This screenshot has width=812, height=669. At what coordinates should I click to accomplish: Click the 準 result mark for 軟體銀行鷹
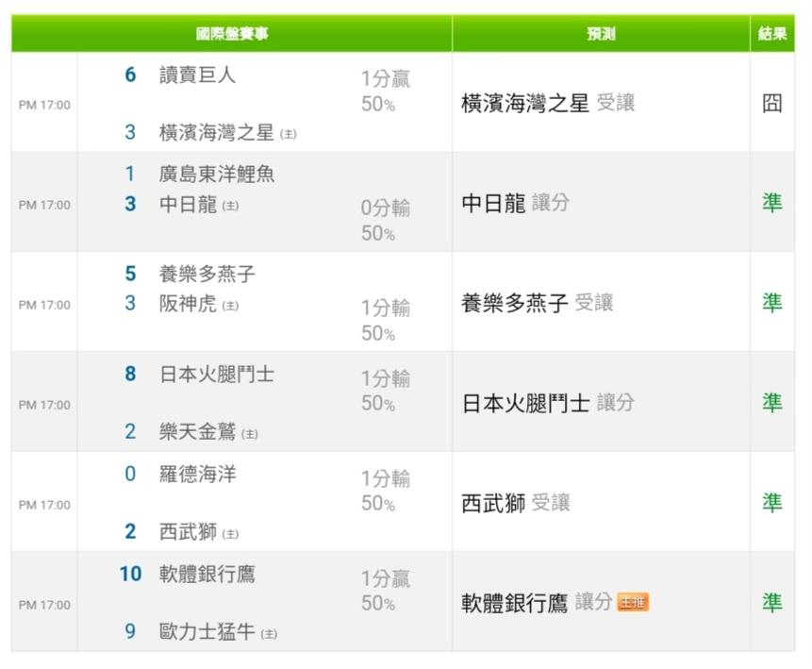click(x=771, y=602)
